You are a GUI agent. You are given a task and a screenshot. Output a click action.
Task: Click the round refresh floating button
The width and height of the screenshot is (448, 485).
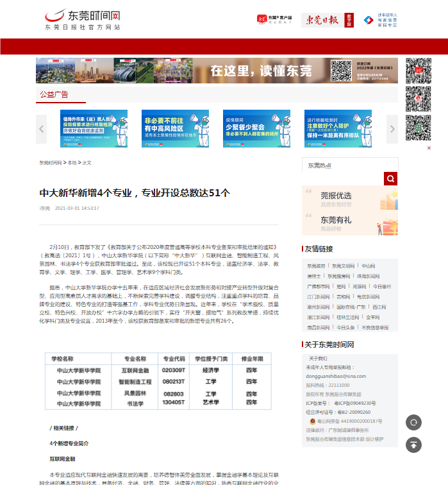coord(414,422)
